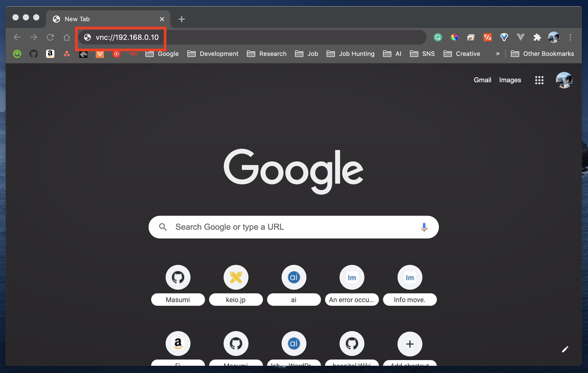Open the Extensions puzzle piece menu
The image size is (588, 373).
pyautogui.click(x=537, y=37)
